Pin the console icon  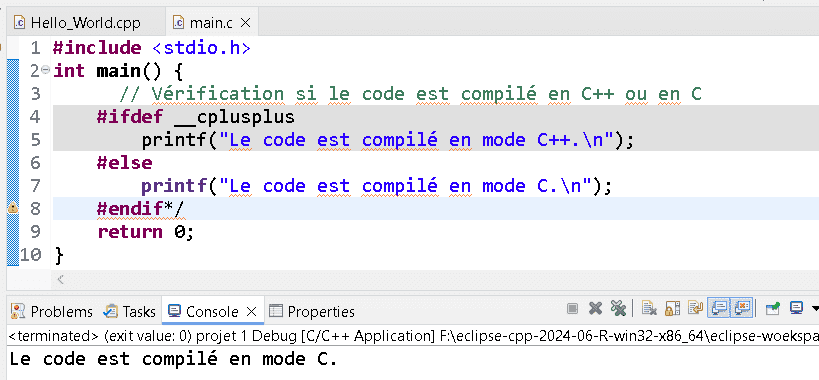coord(773,308)
